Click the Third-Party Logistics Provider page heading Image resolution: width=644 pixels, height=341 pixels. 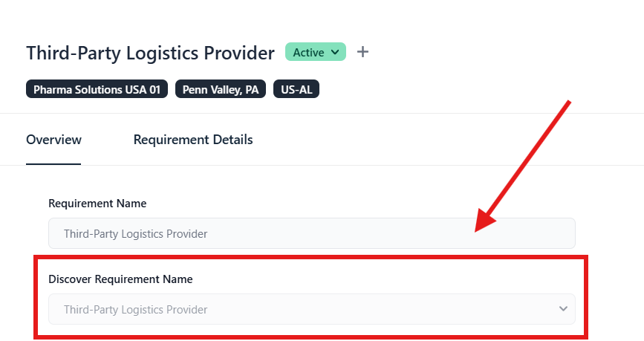pos(150,53)
